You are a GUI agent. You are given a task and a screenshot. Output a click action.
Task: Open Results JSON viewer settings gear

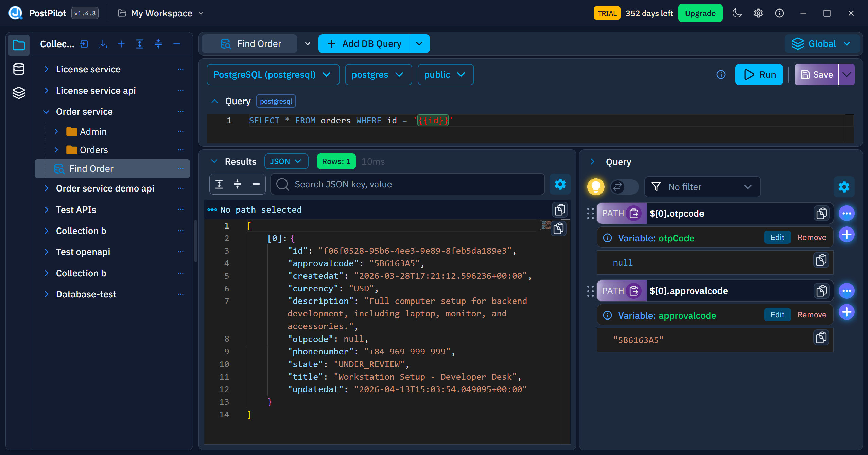tap(560, 184)
